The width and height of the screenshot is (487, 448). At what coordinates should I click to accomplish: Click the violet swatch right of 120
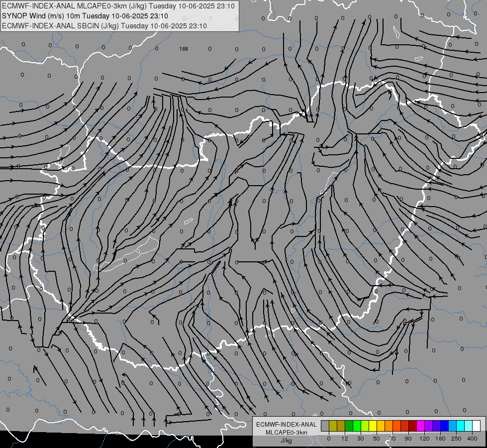(429, 426)
